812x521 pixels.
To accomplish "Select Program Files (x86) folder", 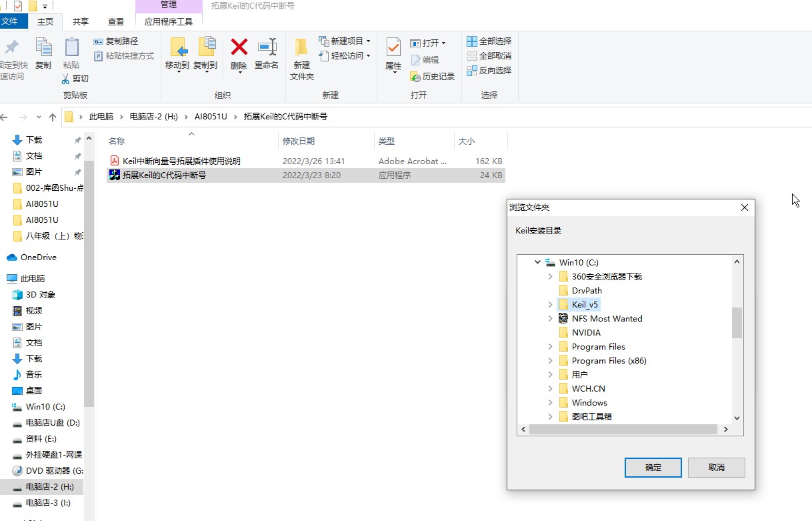I will pyautogui.click(x=602, y=361).
